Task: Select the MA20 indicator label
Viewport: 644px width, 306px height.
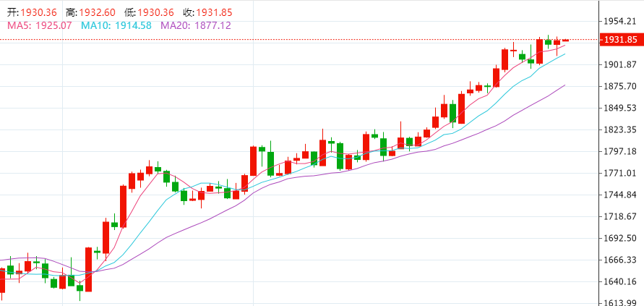Action: 195,25
